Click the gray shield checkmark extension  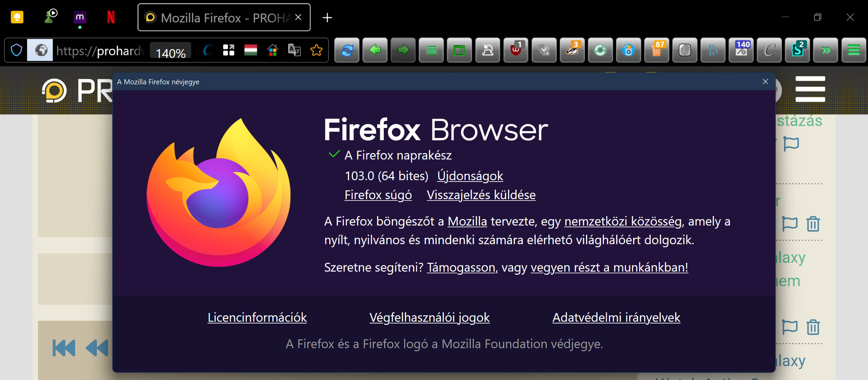pyautogui.click(x=544, y=50)
